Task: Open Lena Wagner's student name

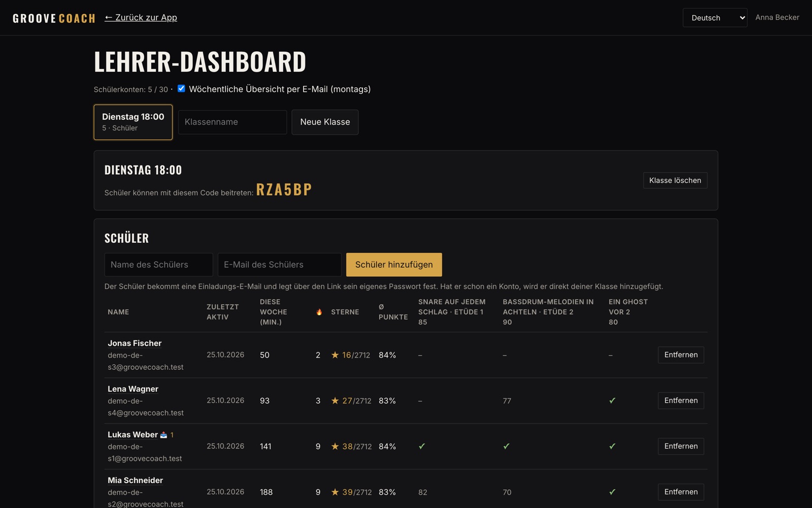Action: [x=133, y=389]
